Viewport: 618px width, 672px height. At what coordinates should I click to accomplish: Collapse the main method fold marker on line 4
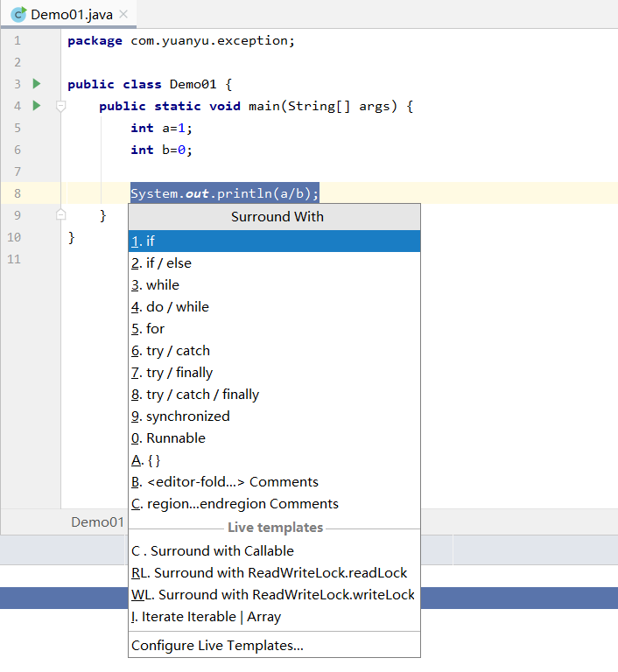click(x=61, y=105)
